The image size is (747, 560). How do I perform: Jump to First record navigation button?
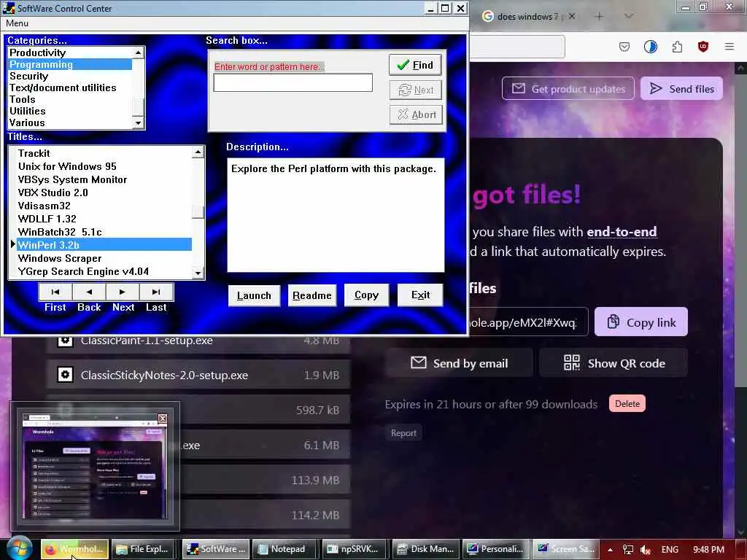click(55, 292)
